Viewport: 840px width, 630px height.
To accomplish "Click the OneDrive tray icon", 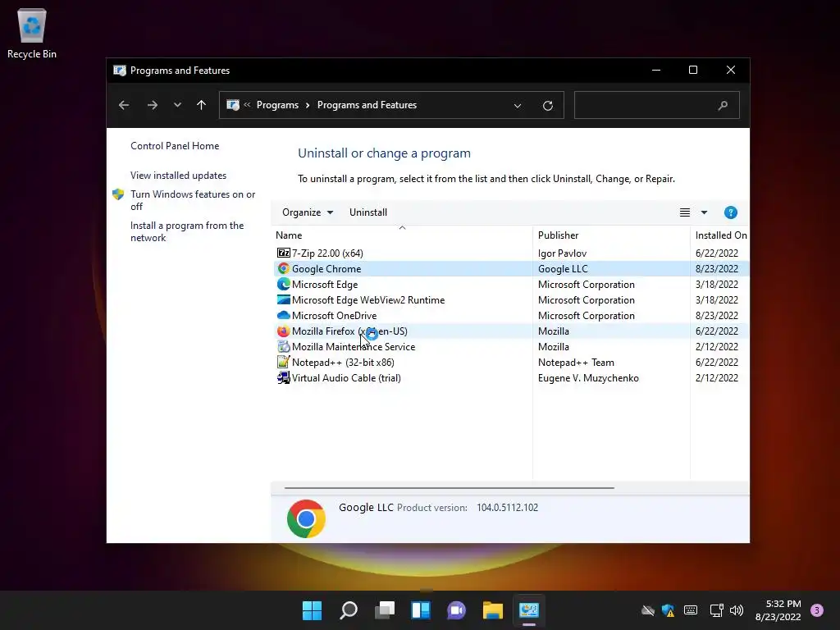I will (648, 610).
